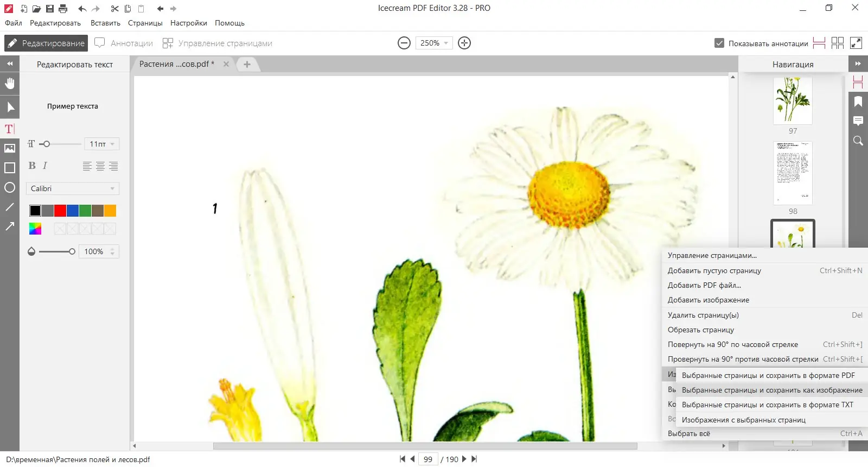Print the document using the printer icon
Viewport: 868px width, 467px height.
coord(63,9)
